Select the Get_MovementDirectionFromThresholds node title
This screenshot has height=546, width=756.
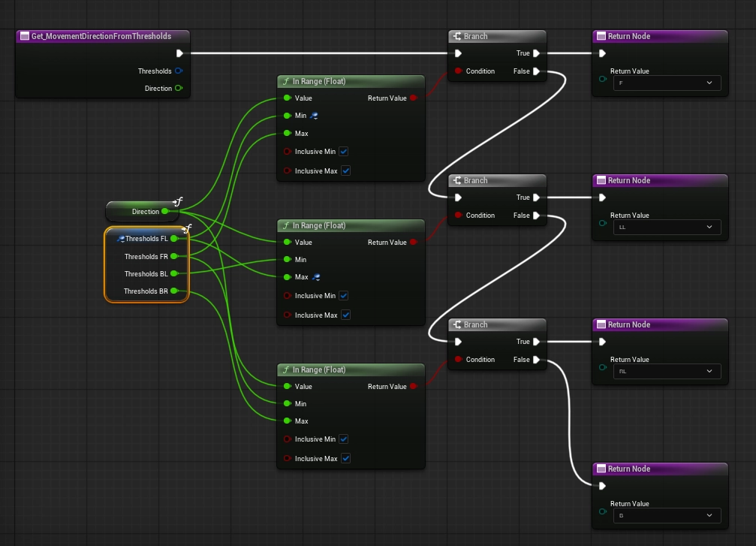click(103, 36)
